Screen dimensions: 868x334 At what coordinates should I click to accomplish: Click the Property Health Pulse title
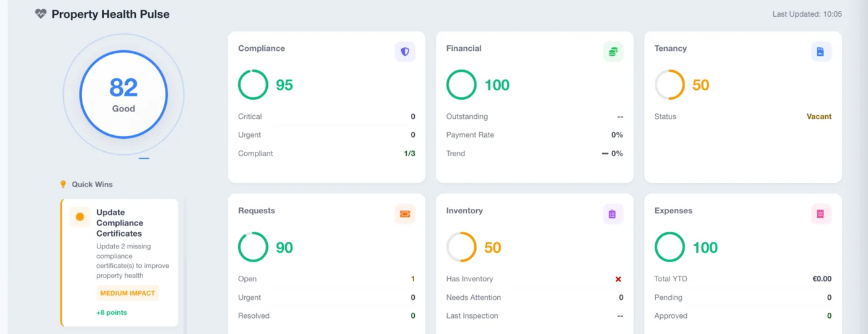coord(110,14)
